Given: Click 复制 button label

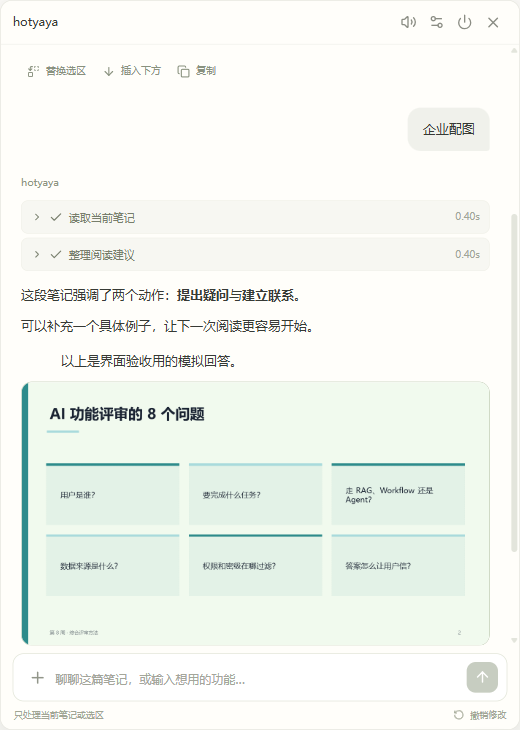Looking at the screenshot, I should click(206, 71).
